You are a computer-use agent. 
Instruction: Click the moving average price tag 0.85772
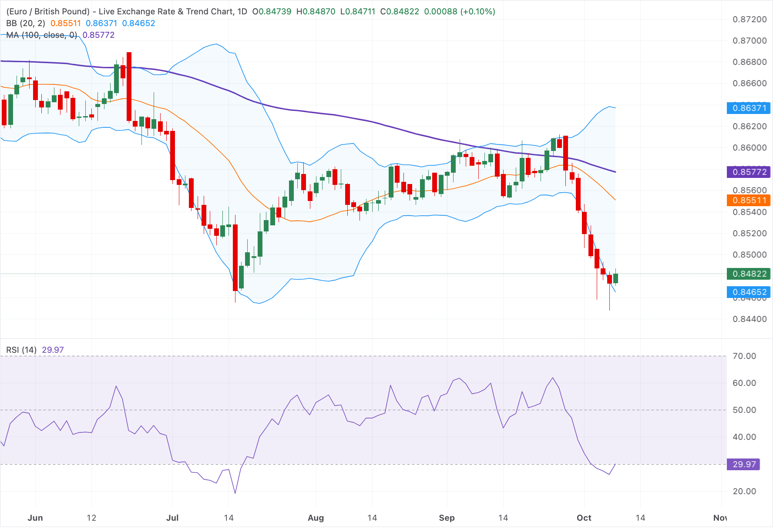(749, 172)
